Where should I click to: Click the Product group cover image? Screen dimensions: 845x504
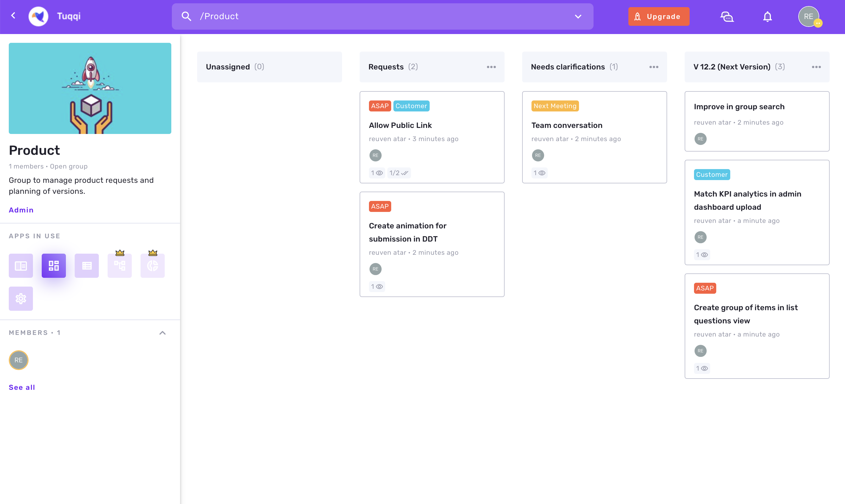click(x=90, y=88)
